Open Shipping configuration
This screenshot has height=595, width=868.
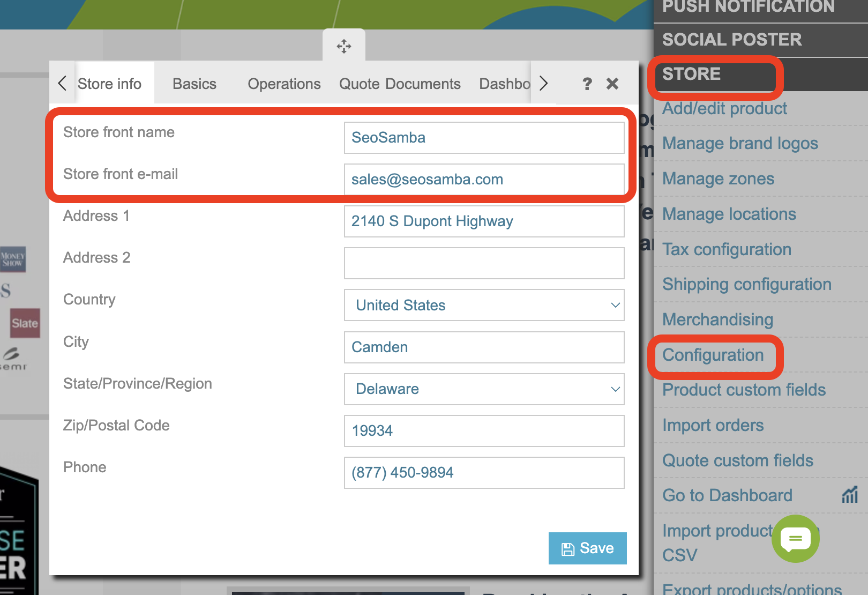click(x=747, y=284)
